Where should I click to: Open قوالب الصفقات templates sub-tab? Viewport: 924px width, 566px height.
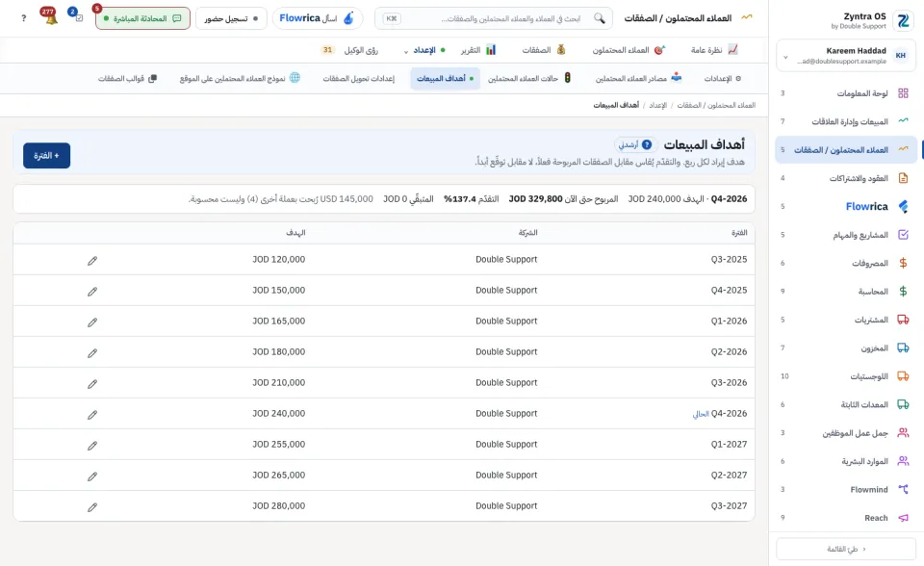[x=127, y=78]
